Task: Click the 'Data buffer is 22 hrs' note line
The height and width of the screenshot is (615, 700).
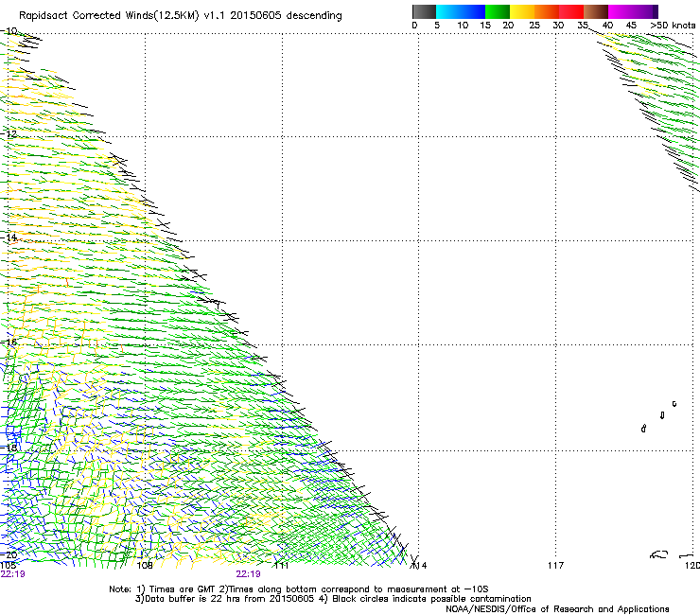Action: click(x=333, y=599)
